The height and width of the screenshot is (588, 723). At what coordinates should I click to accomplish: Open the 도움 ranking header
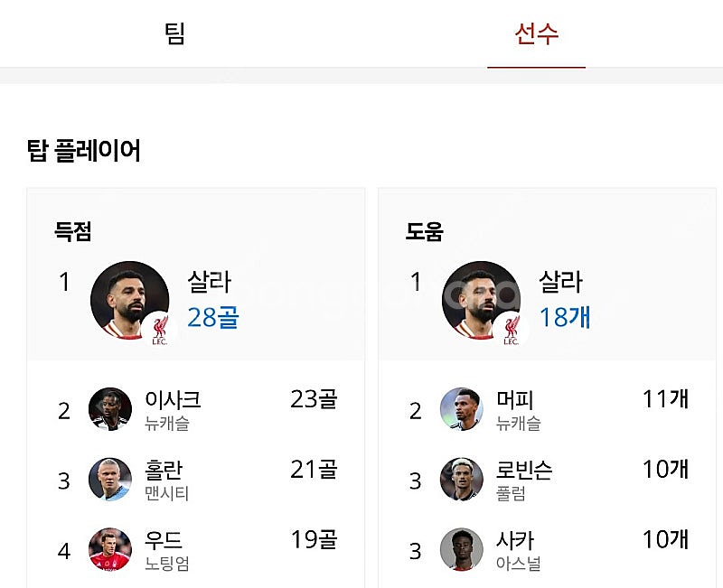click(424, 232)
